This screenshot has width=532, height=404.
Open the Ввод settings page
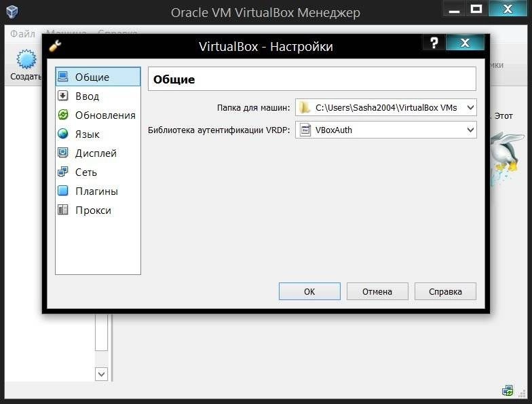98,96
